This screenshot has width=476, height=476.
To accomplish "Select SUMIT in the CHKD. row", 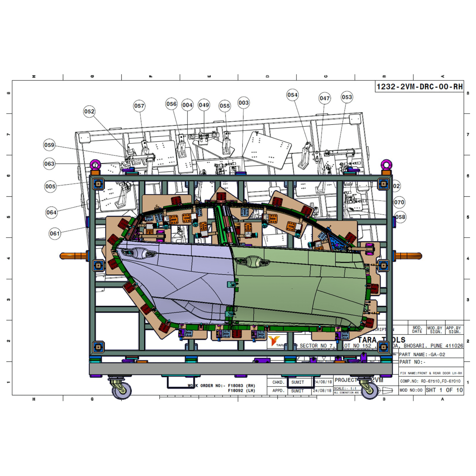I will (298, 382).
